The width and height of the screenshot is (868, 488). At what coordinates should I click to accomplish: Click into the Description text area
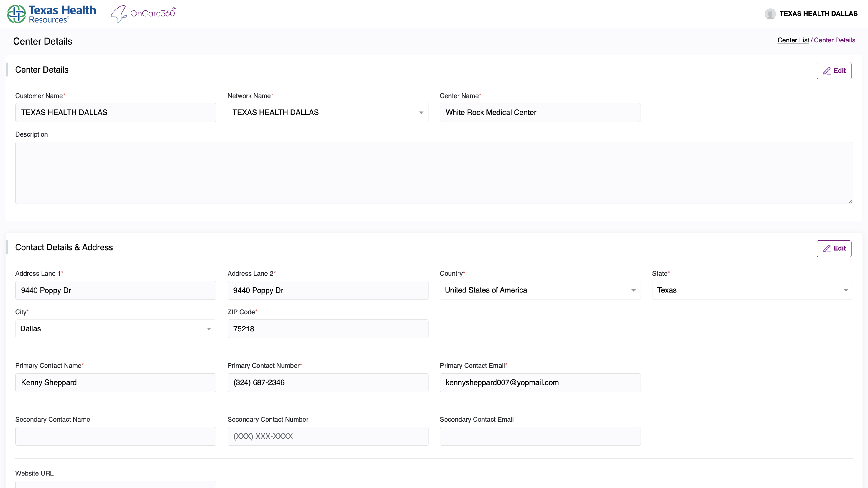pos(434,173)
